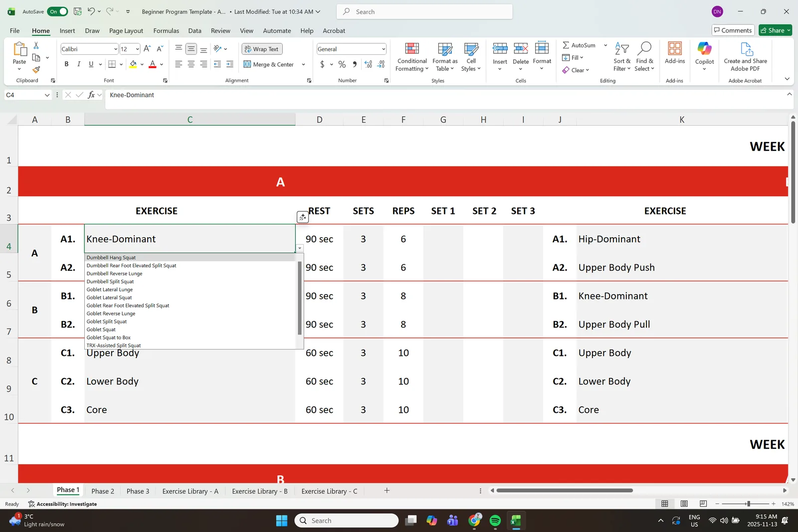Expand the Merge & Center options arrow
798x532 pixels.
[x=303, y=64]
